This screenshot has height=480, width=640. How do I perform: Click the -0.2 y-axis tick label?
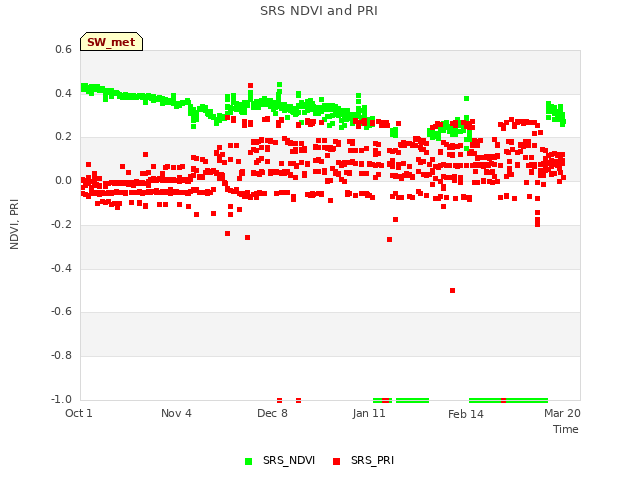[x=61, y=224]
